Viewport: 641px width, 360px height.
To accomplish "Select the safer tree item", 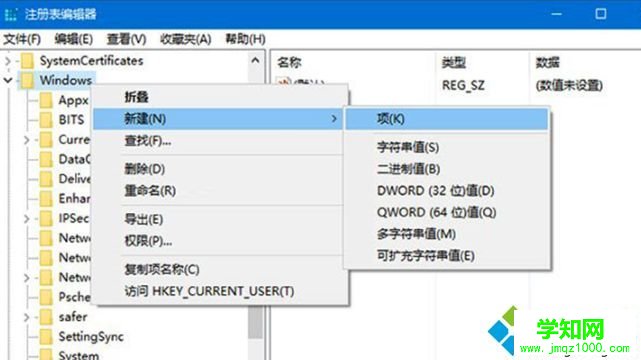I will (73, 317).
